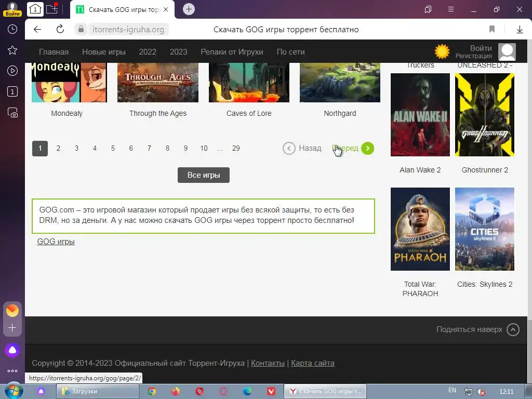Toggle site light theme sun icon
The height and width of the screenshot is (399, 532).
442,51
